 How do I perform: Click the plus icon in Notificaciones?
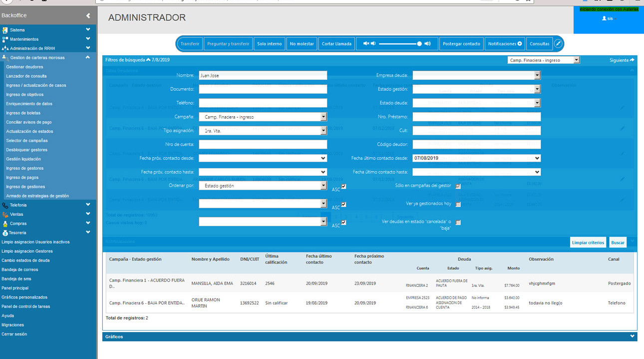520,43
